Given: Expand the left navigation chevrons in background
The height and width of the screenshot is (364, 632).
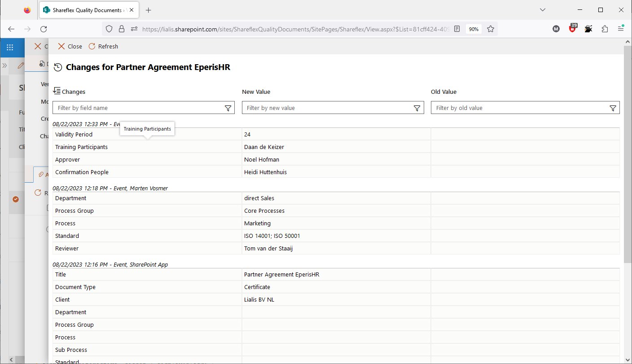Looking at the screenshot, I should coord(4,66).
